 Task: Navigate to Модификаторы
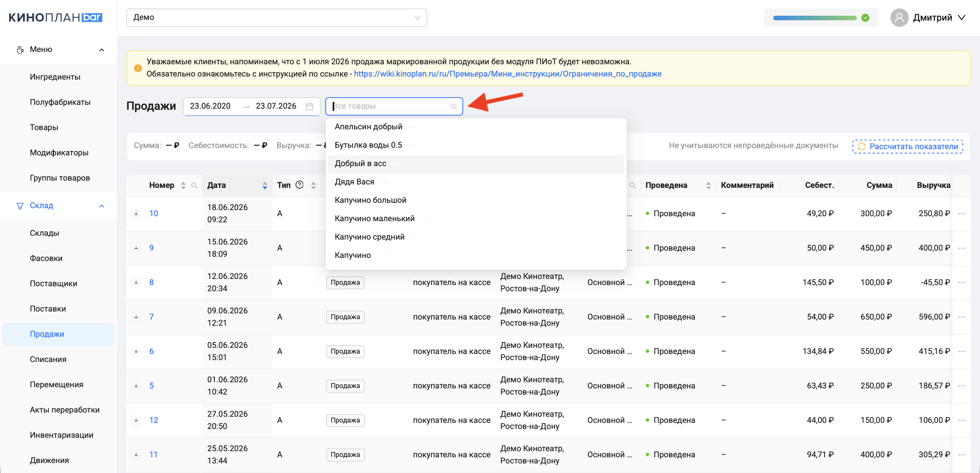click(59, 153)
